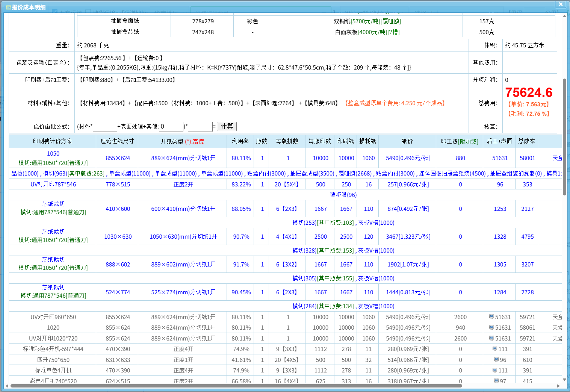Click the vertical scrollbar up arrow
570x392 pixels.
564,16
